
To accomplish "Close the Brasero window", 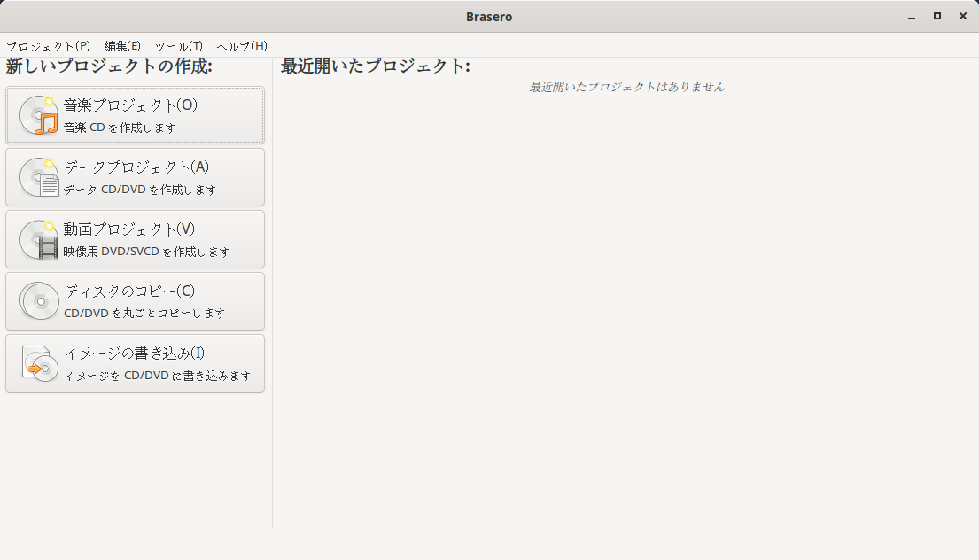I will 963,17.
